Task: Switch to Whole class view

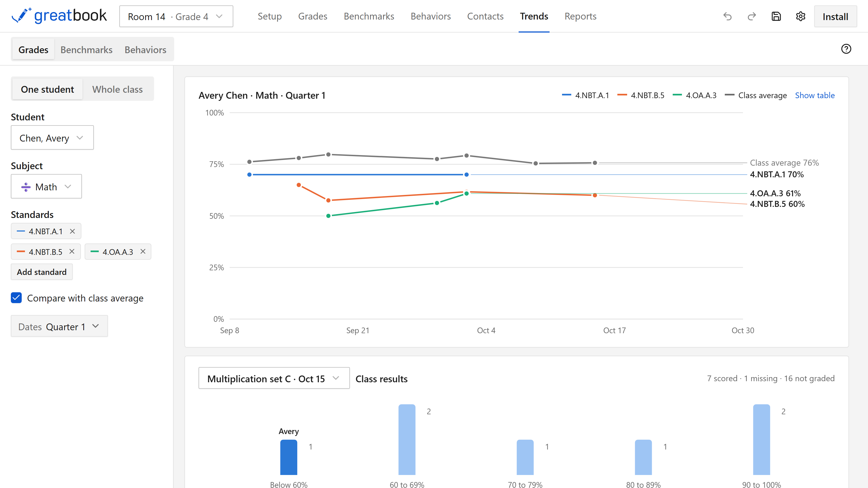Action: (x=117, y=89)
